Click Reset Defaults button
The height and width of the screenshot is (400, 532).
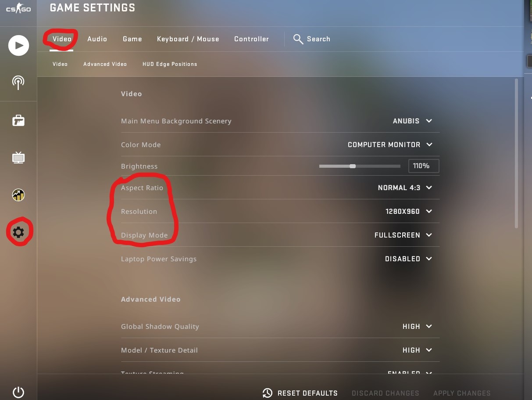[x=300, y=393]
